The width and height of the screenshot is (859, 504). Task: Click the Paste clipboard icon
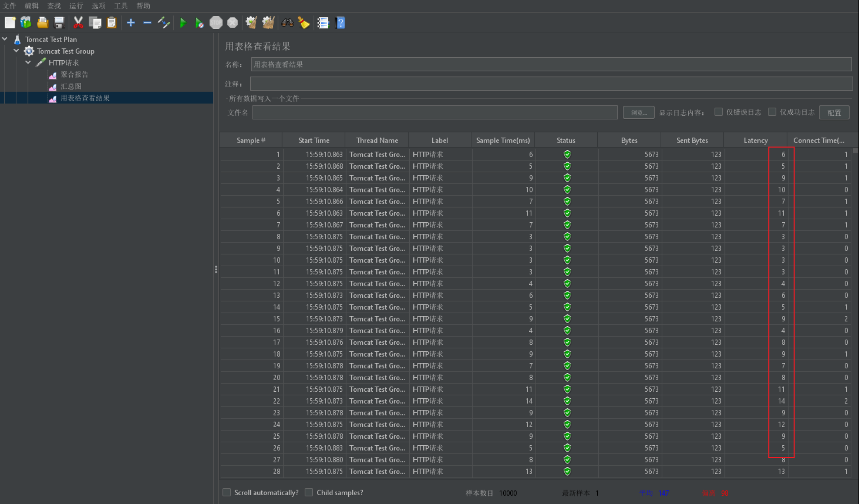click(111, 23)
